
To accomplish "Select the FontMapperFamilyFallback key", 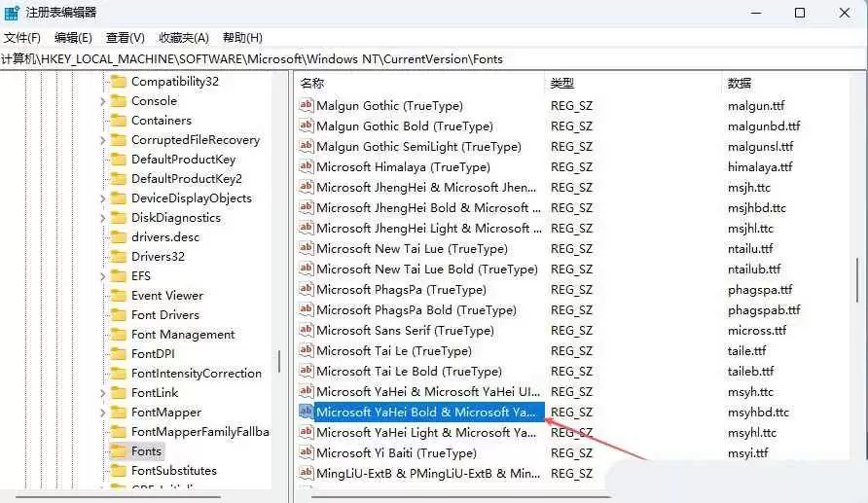I will [x=199, y=432].
